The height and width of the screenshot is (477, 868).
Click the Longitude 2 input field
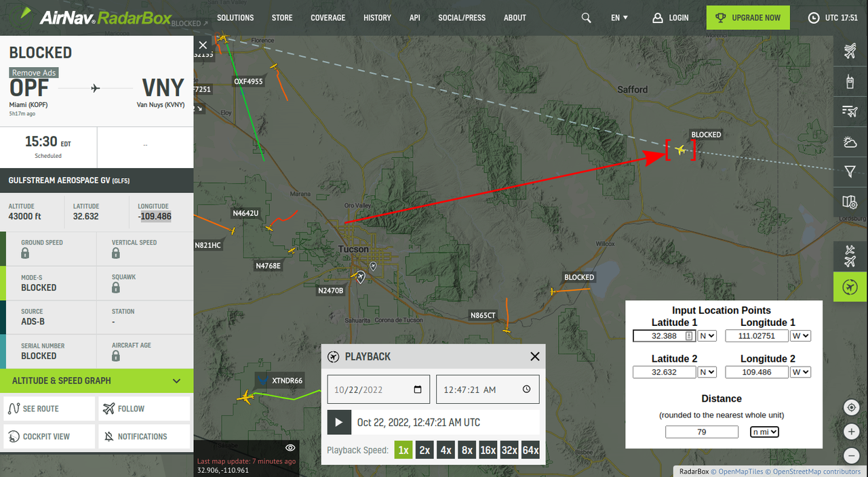coord(757,372)
